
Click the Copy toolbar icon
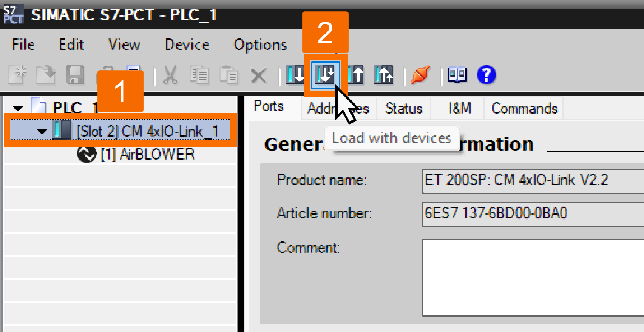click(x=199, y=75)
